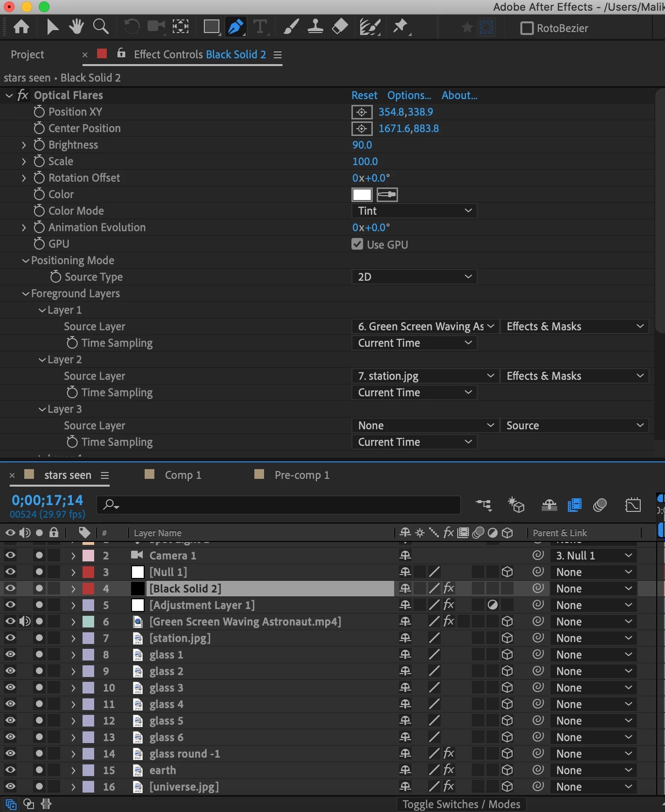Select the Puppet Pin tool
This screenshot has width=665, height=812.
coord(400,27)
